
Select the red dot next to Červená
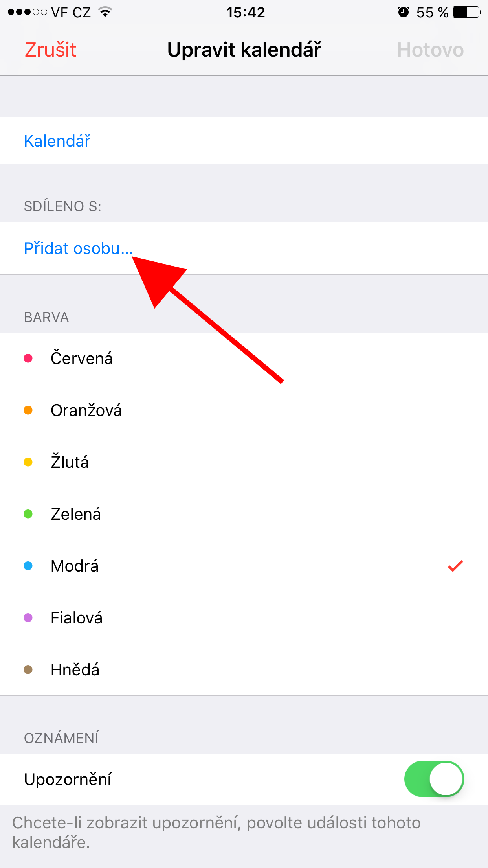tap(28, 358)
